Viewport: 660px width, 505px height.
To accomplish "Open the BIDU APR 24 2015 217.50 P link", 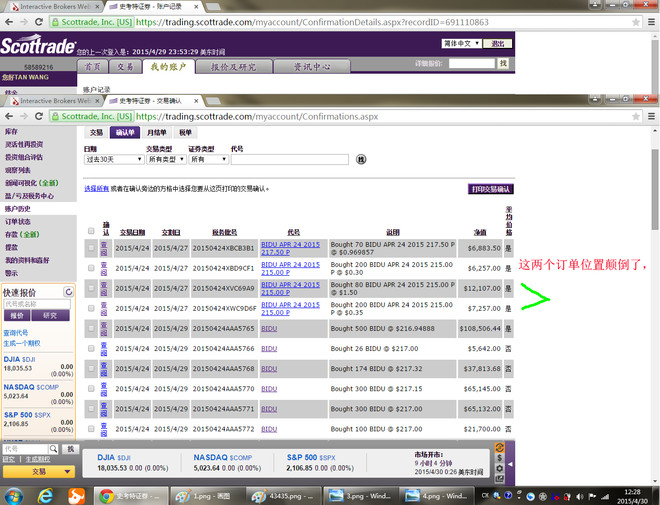I will (290, 248).
